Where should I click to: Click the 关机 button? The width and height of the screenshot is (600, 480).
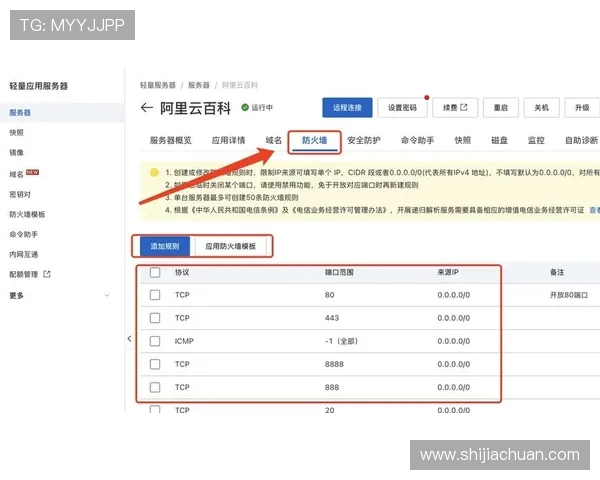click(541, 108)
